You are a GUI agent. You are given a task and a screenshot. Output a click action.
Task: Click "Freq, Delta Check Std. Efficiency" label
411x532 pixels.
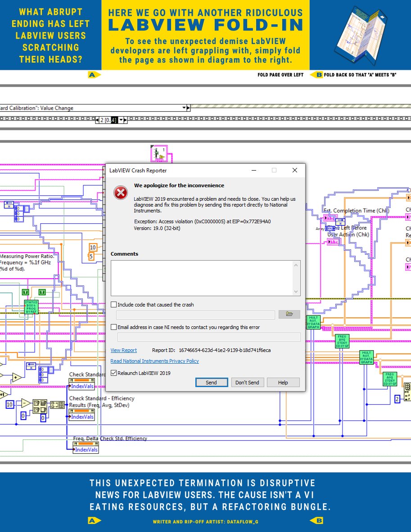coord(110,438)
